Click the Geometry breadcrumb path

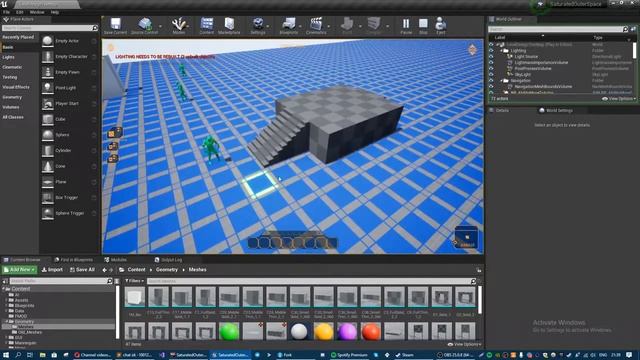click(x=167, y=270)
